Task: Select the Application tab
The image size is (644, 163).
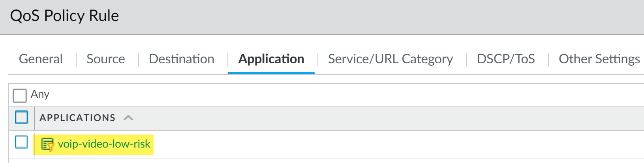Action: pyautogui.click(x=271, y=59)
